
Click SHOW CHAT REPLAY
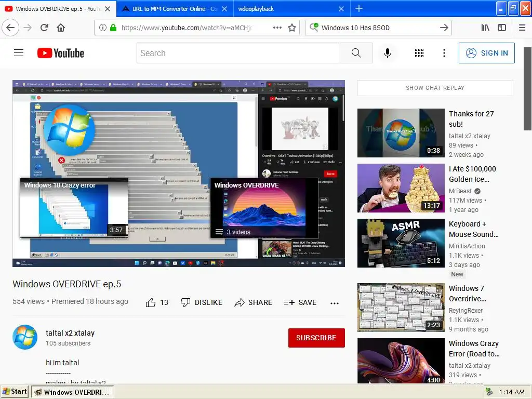click(435, 88)
